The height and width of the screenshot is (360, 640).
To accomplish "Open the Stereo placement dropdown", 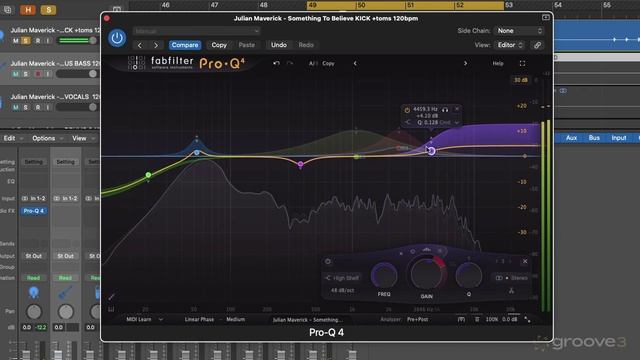I will 511,278.
